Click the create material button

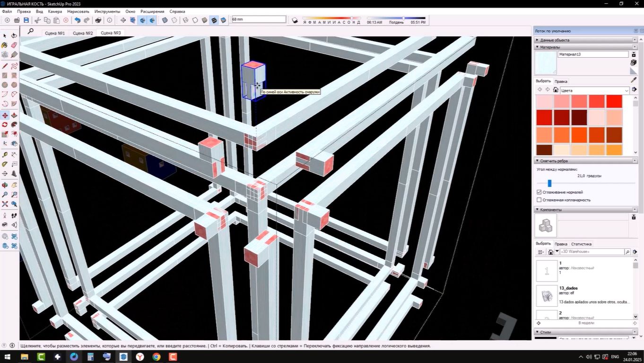[634, 62]
